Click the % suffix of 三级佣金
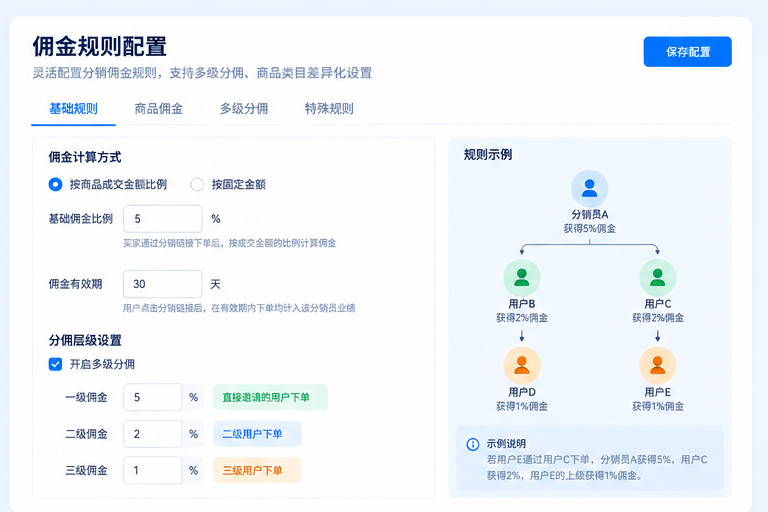This screenshot has width=768, height=512. (193, 470)
